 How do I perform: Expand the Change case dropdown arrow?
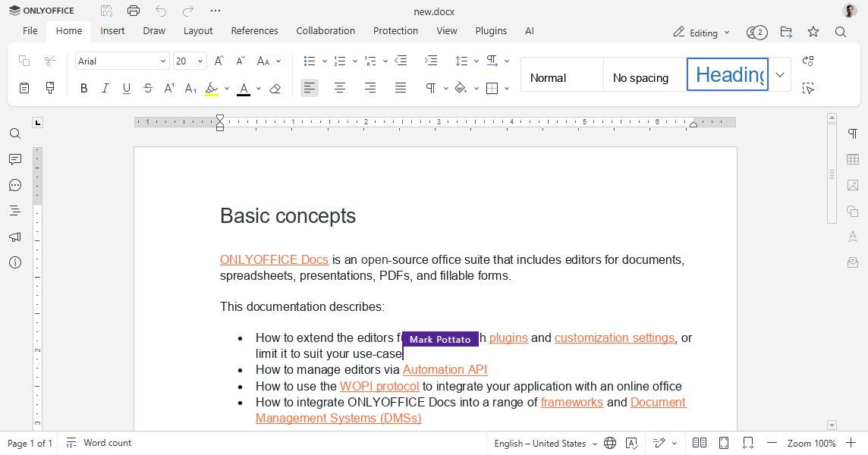point(278,61)
